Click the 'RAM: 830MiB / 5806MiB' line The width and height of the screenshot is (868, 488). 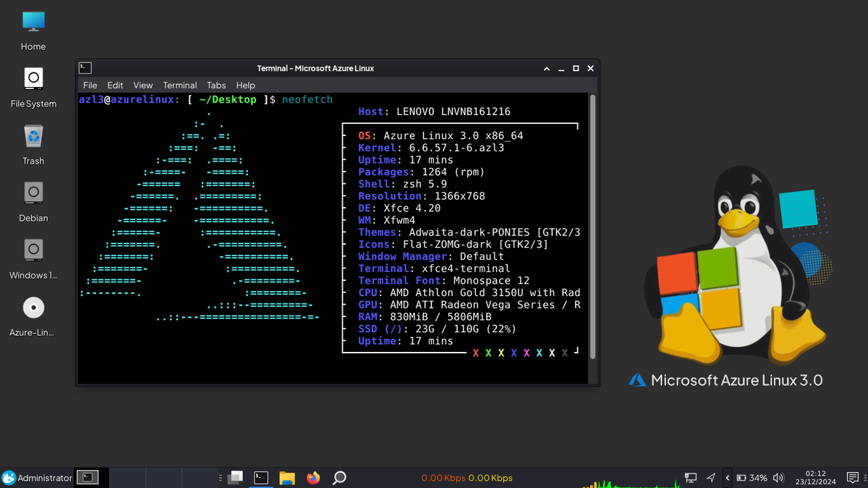click(425, 316)
